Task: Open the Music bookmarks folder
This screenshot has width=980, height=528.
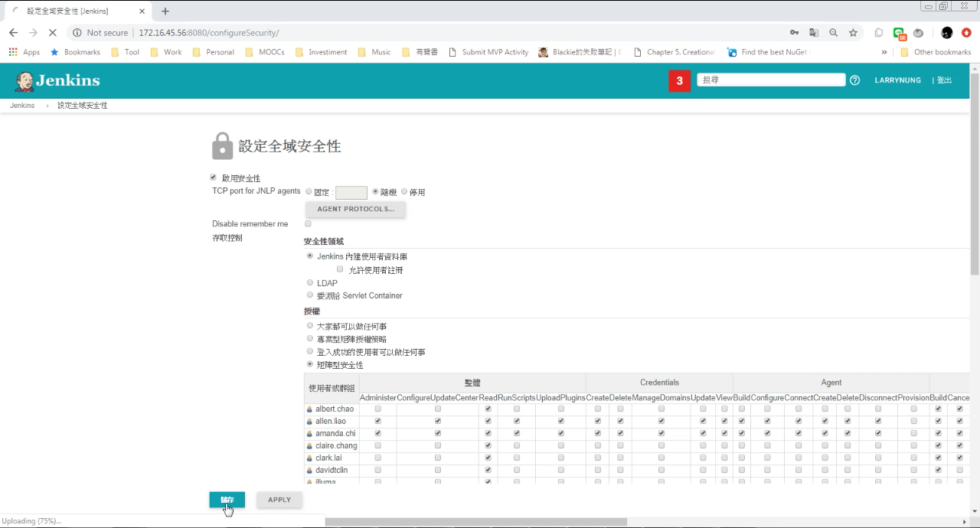Action: click(374, 52)
